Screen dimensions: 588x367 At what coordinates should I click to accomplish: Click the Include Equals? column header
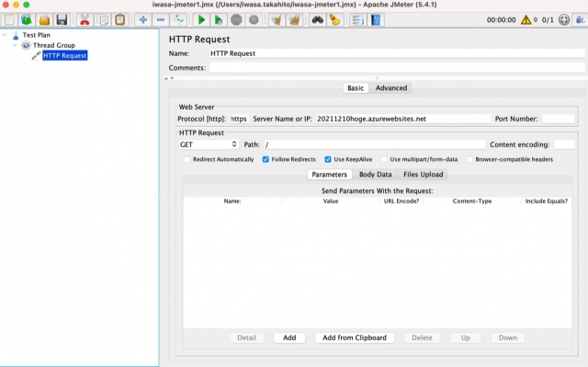547,201
